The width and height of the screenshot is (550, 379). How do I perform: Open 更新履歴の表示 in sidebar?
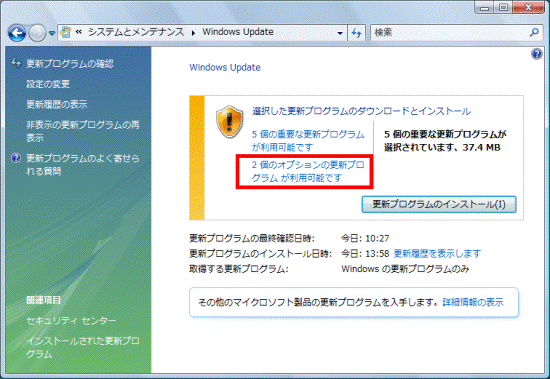pyautogui.click(x=57, y=104)
